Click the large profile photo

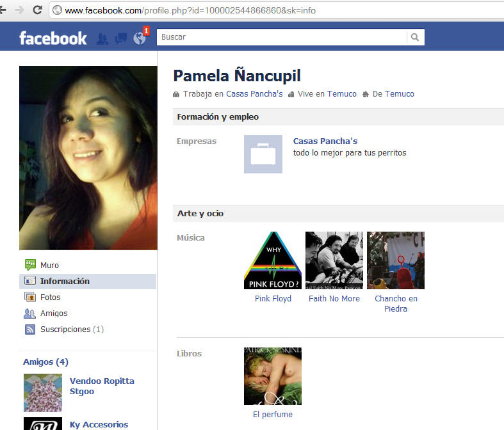click(88, 158)
